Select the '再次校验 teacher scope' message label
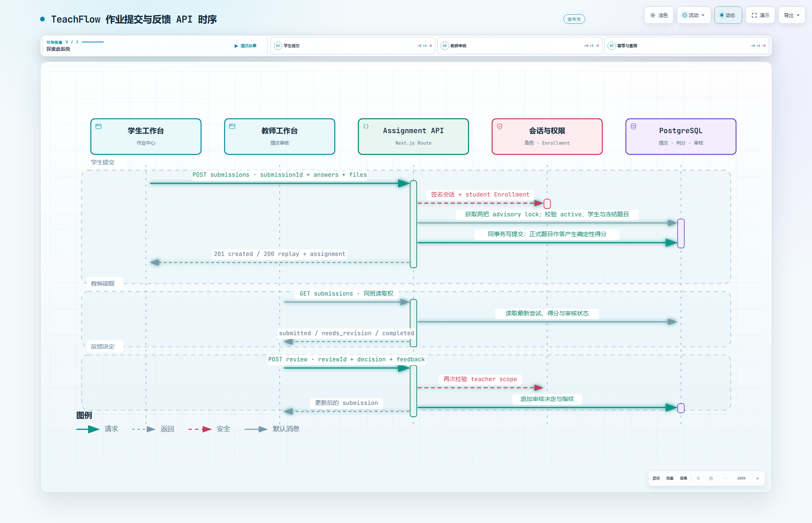This screenshot has height=523, width=812. tap(480, 379)
